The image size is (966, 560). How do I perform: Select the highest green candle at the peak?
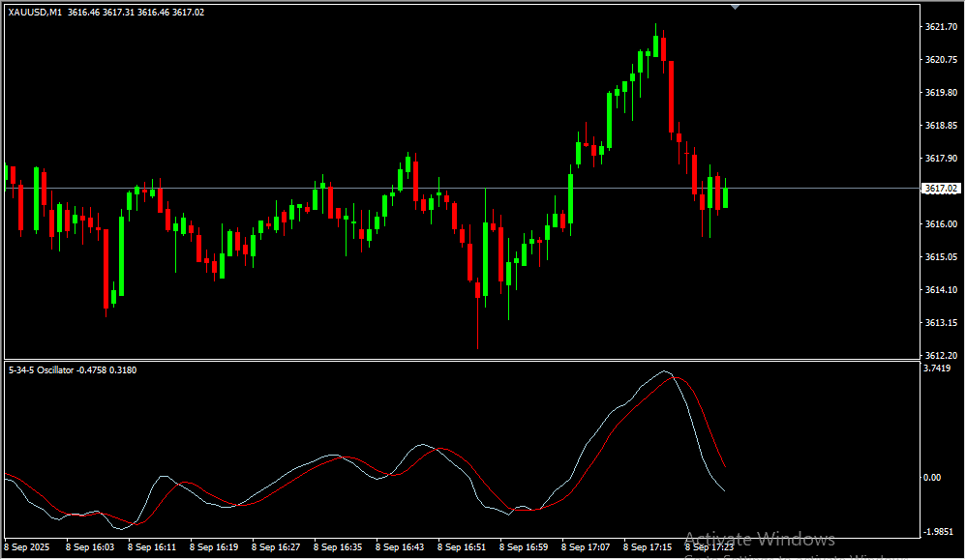(x=656, y=46)
